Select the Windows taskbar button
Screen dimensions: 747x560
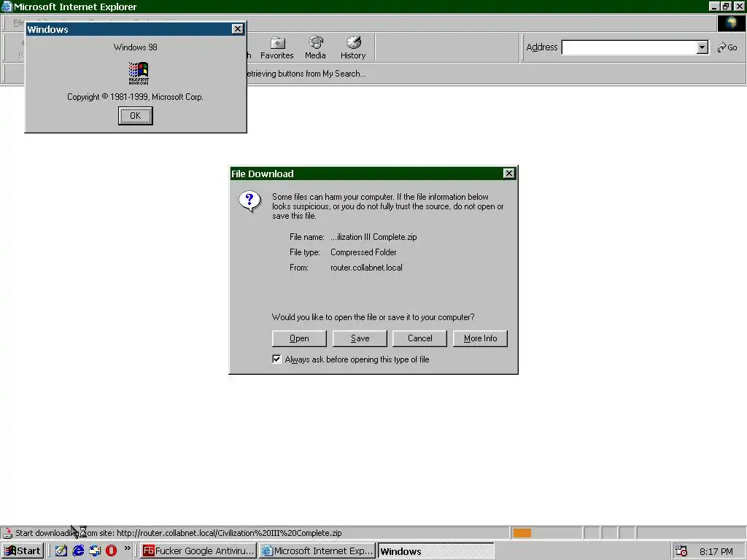tap(436, 551)
